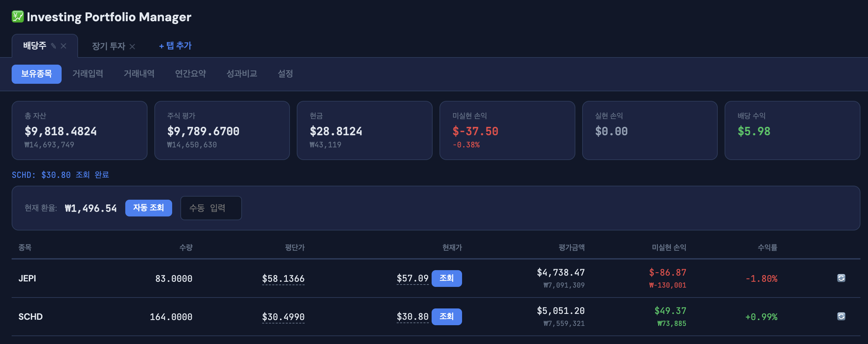Edit JEPI average price $58.1366
This screenshot has height=344, width=868.
coord(283,279)
